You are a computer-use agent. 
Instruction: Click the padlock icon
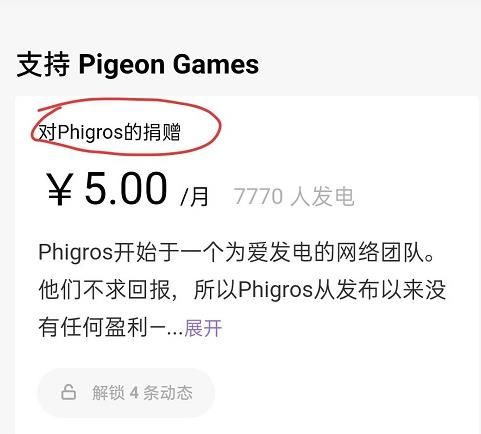coord(68,392)
